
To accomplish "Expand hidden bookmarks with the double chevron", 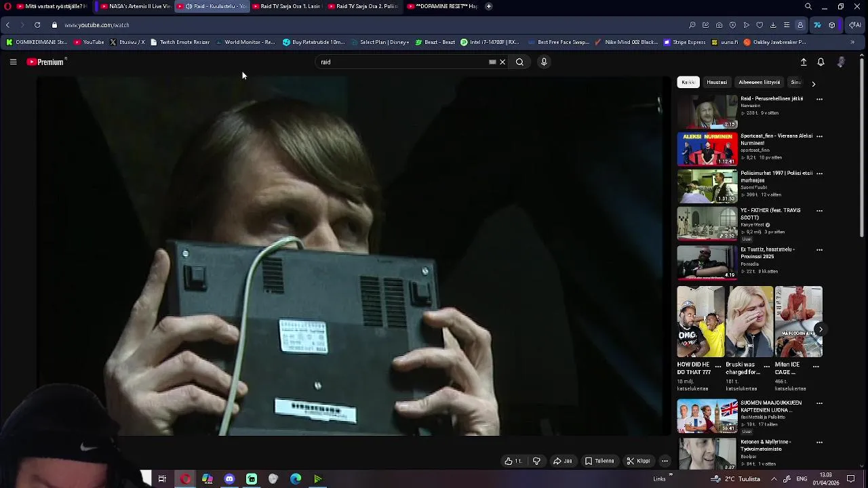I will pos(852,42).
